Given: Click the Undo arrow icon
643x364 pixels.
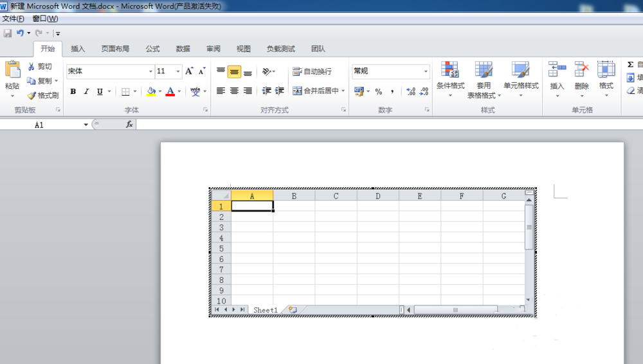Looking at the screenshot, I should pos(20,33).
